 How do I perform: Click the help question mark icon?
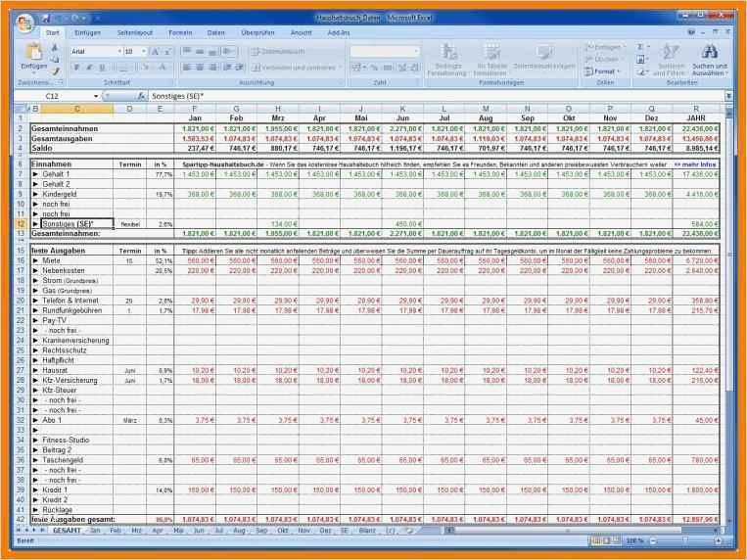click(691, 32)
